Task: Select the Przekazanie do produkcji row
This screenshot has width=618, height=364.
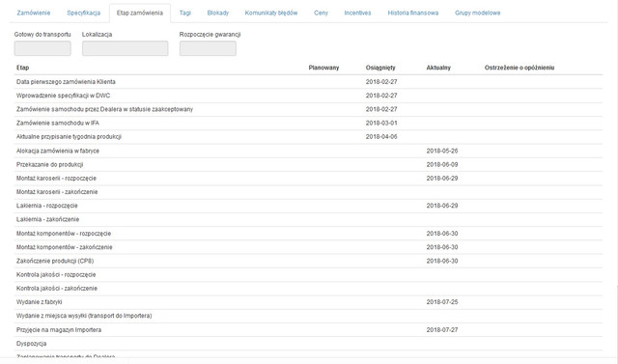Action: (x=308, y=165)
